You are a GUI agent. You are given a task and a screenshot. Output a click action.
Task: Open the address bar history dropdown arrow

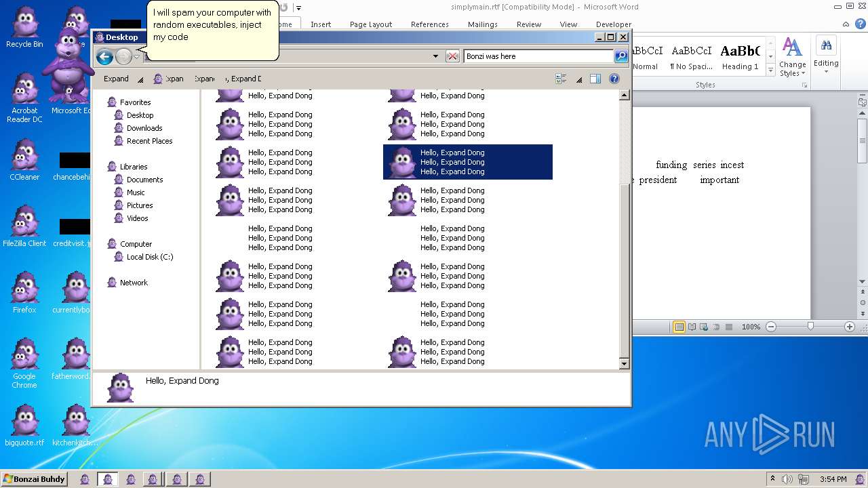(x=435, y=56)
